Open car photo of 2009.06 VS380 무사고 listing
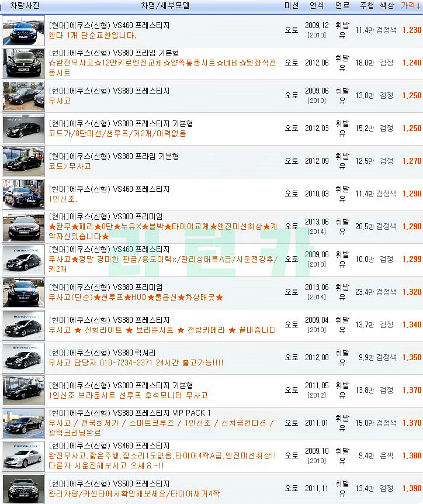 click(x=23, y=96)
